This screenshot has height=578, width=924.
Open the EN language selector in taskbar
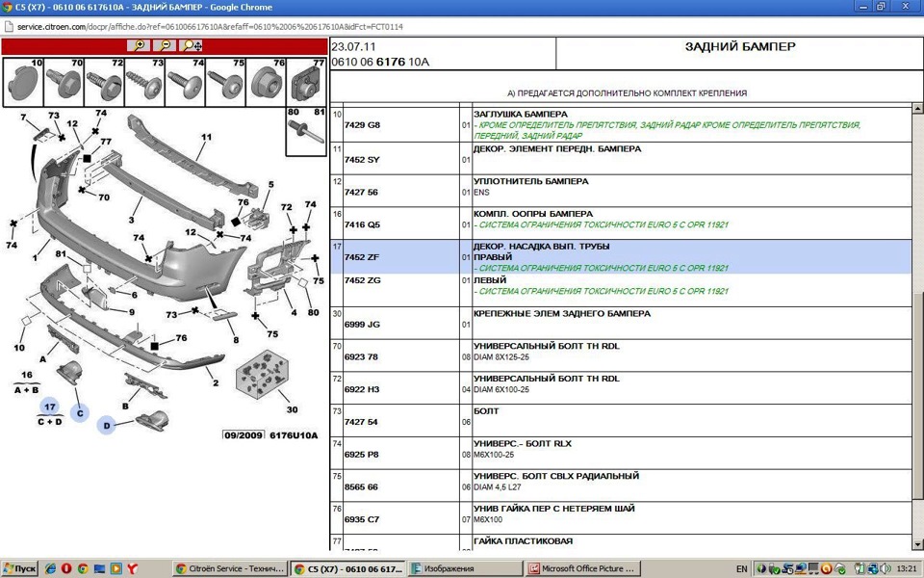(743, 568)
